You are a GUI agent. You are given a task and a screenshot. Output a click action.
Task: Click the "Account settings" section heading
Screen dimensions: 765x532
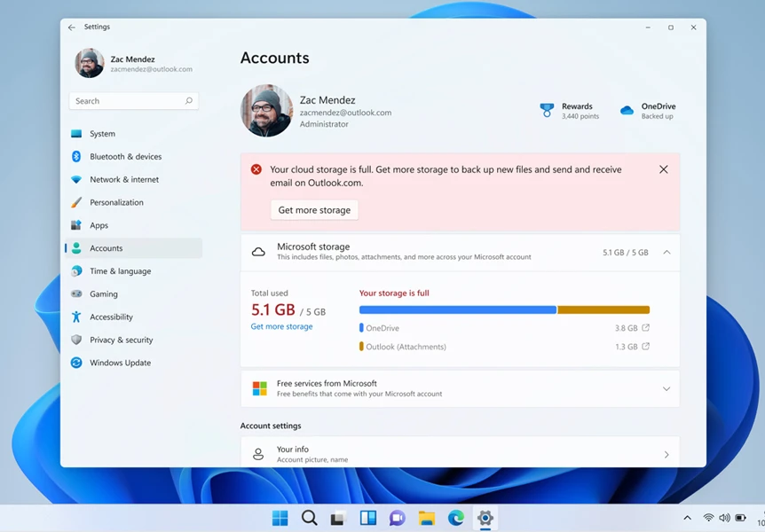pos(271,426)
